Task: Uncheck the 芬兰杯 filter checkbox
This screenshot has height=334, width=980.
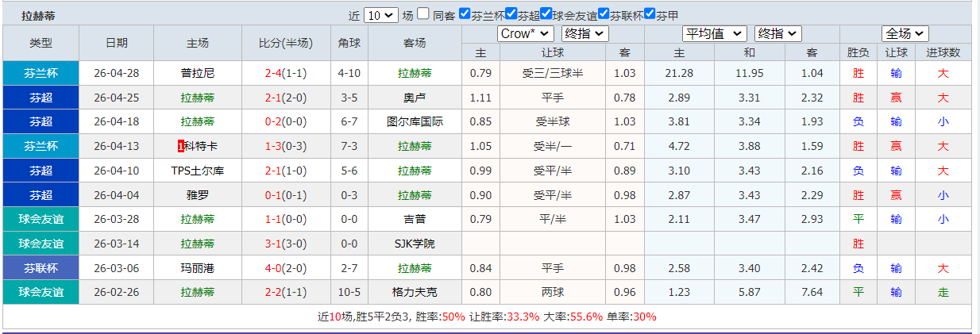Action: 465,13
